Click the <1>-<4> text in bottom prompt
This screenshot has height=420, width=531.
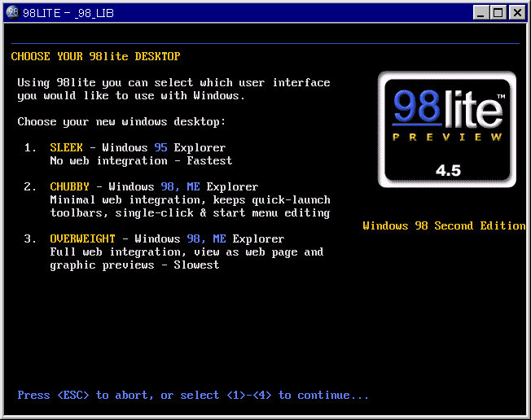(x=248, y=396)
